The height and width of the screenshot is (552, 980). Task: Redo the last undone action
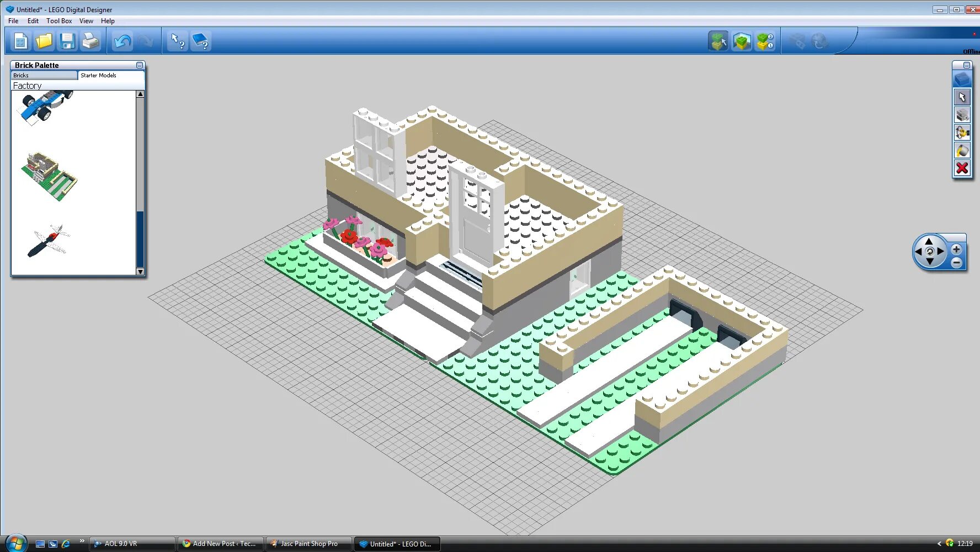pos(145,41)
